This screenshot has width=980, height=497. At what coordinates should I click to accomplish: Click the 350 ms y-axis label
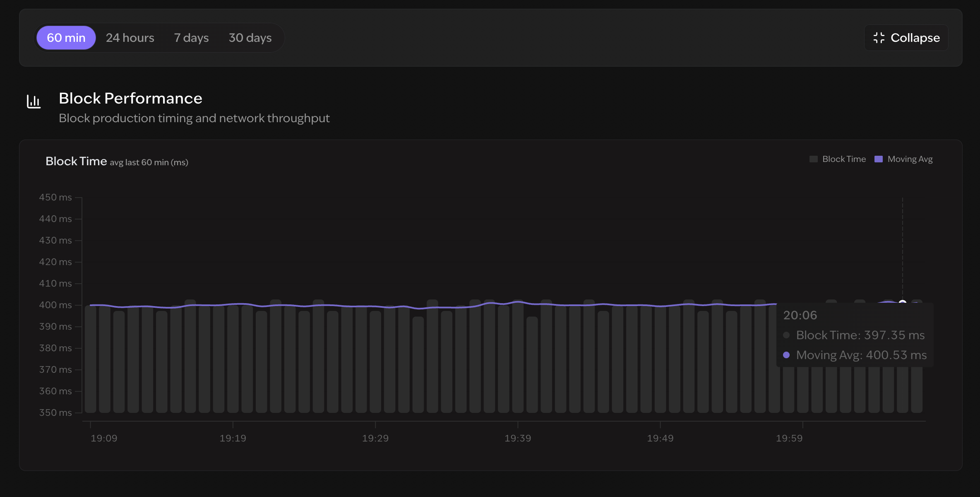55,413
